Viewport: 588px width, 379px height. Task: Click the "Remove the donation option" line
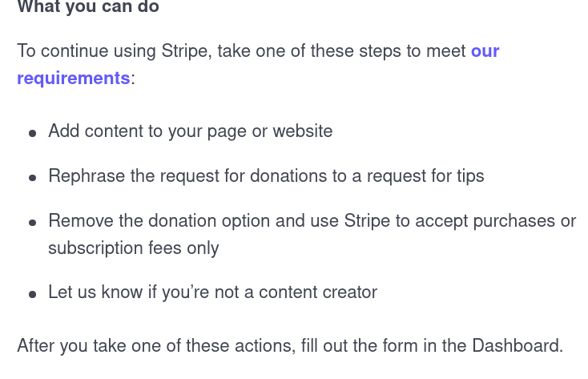[312, 221]
